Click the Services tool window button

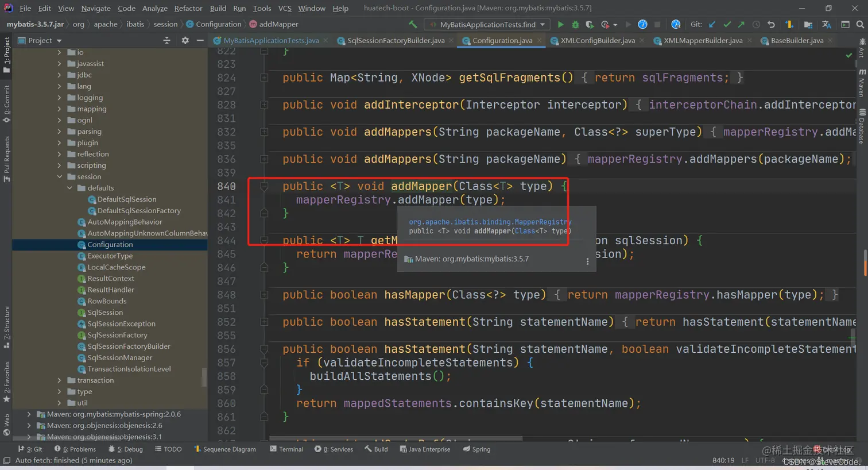(334, 449)
